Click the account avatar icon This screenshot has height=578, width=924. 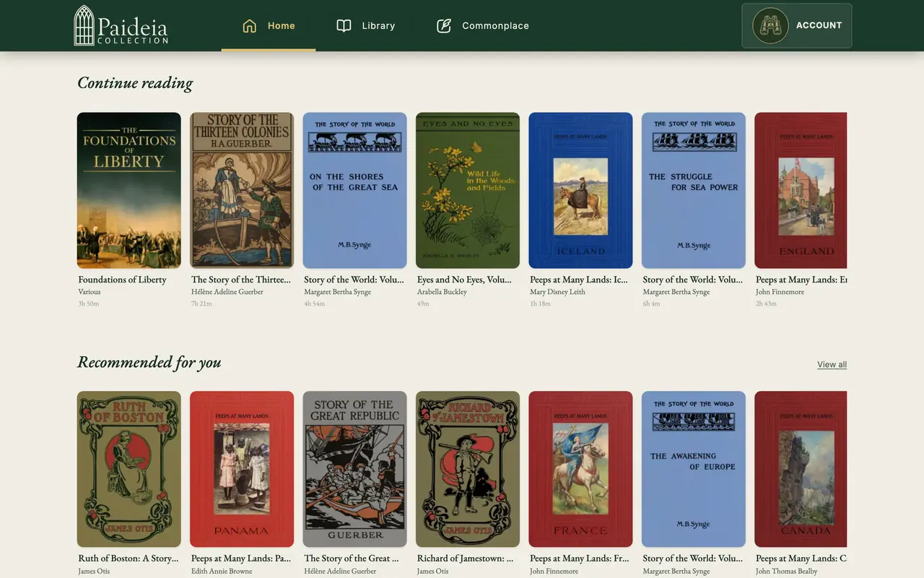770,25
